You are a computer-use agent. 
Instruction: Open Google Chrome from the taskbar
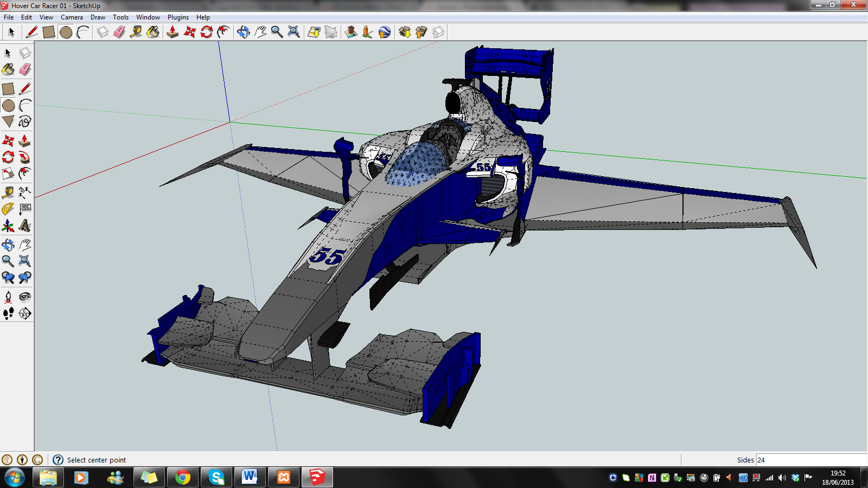[x=183, y=477]
